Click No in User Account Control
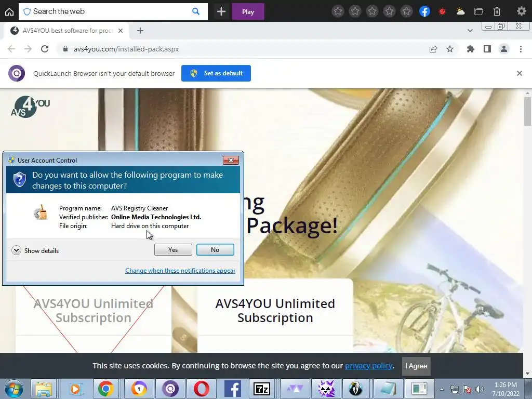 coord(215,250)
